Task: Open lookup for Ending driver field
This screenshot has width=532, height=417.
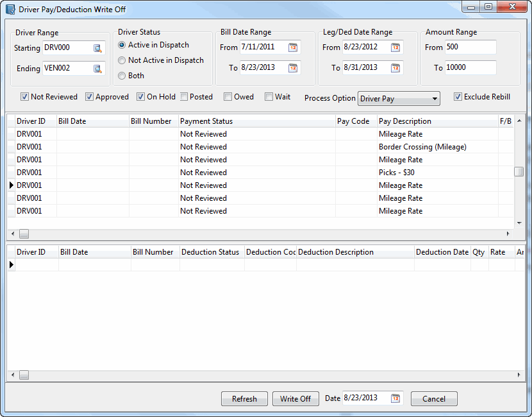Action: (x=97, y=69)
